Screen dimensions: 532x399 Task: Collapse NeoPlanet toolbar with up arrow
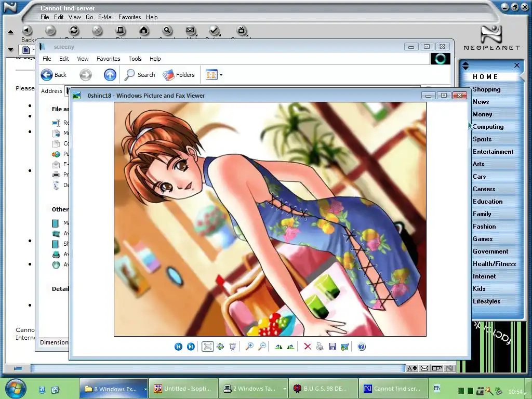10,32
